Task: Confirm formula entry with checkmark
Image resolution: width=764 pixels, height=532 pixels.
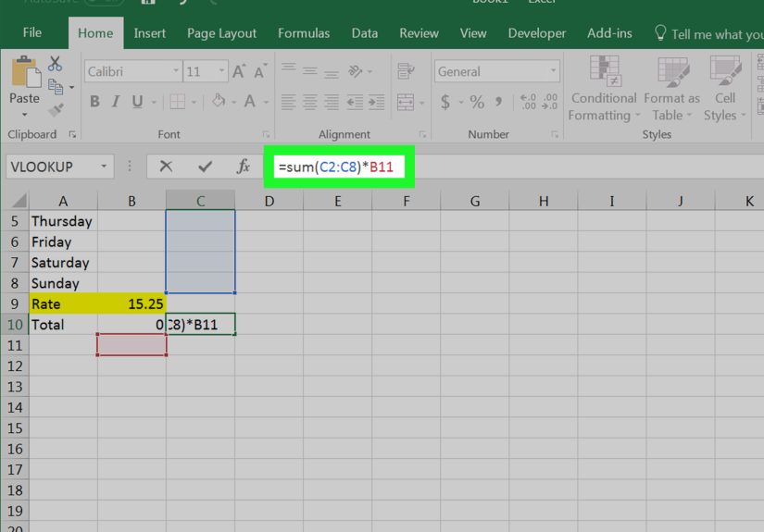Action: (206, 167)
